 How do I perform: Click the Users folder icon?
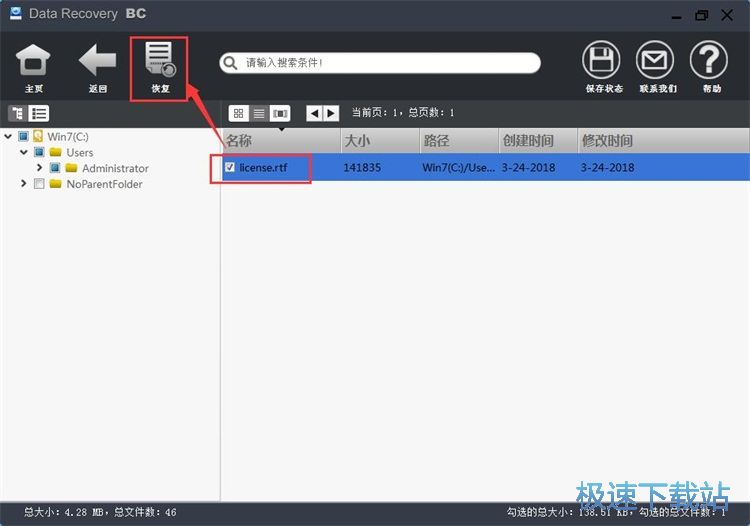pyautogui.click(x=55, y=152)
